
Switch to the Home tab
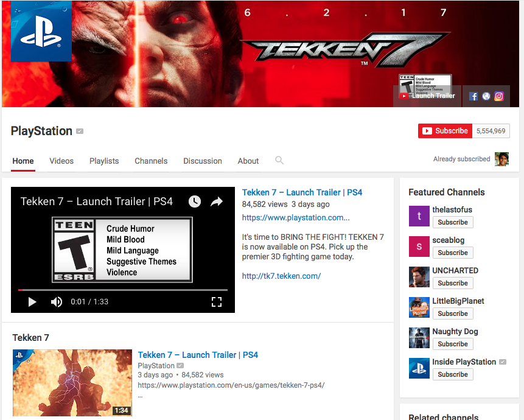(23, 161)
